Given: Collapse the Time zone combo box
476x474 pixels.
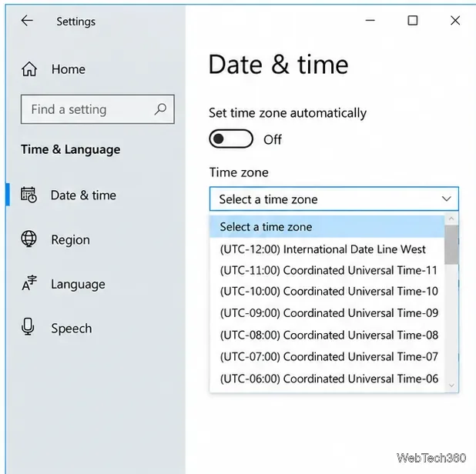Looking at the screenshot, I should 334,199.
